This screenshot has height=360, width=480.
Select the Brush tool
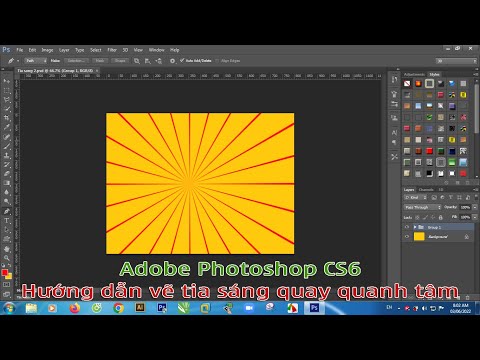(7, 146)
